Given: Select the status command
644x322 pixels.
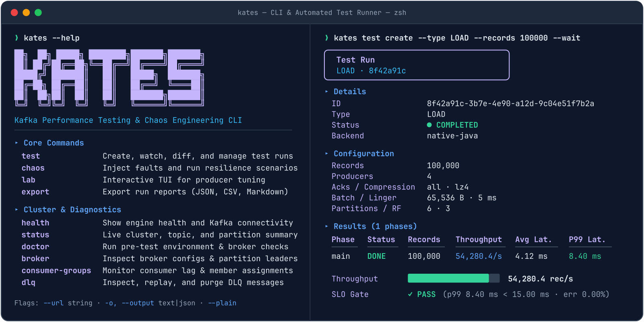Looking at the screenshot, I should pyautogui.click(x=35, y=235).
